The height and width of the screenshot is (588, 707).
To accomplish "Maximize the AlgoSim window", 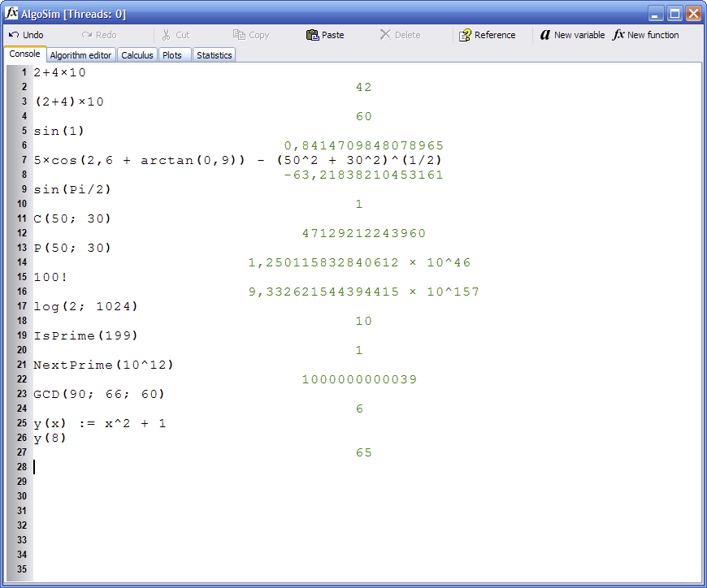I will (674, 14).
